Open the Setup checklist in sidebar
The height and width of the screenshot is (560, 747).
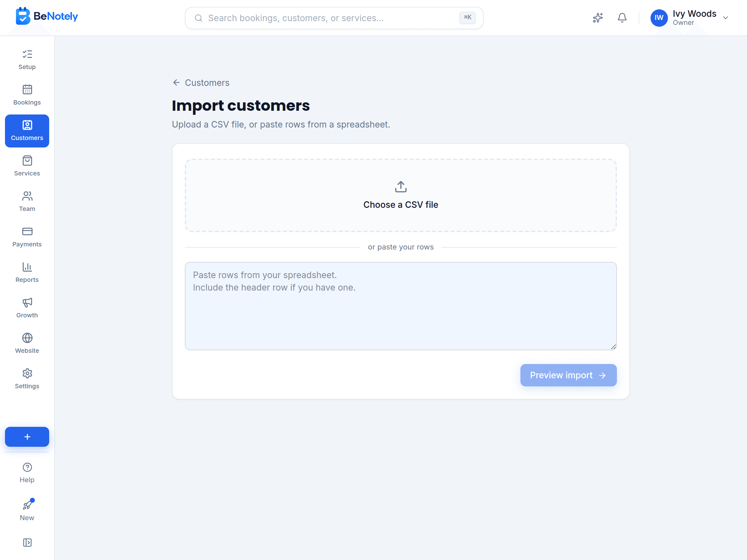tap(27, 60)
